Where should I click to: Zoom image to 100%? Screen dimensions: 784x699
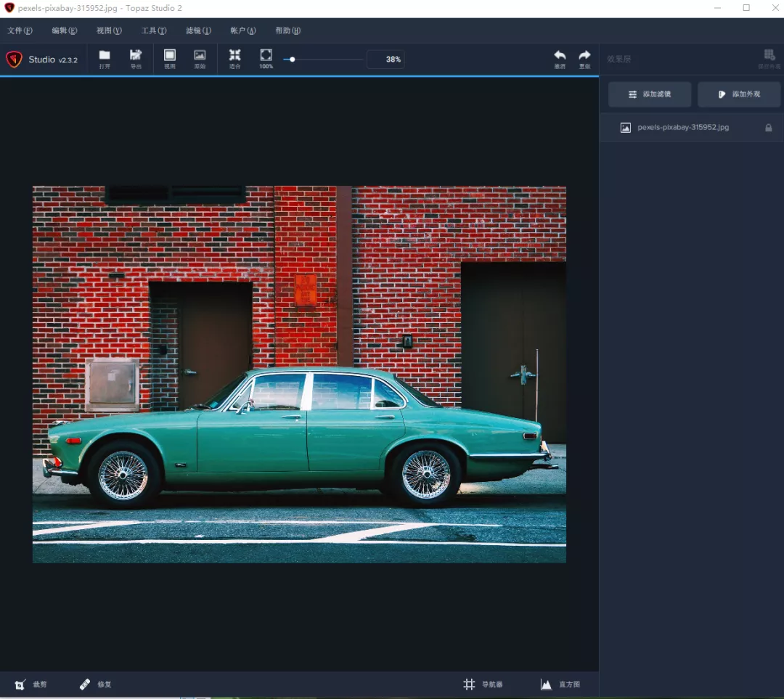[266, 58]
